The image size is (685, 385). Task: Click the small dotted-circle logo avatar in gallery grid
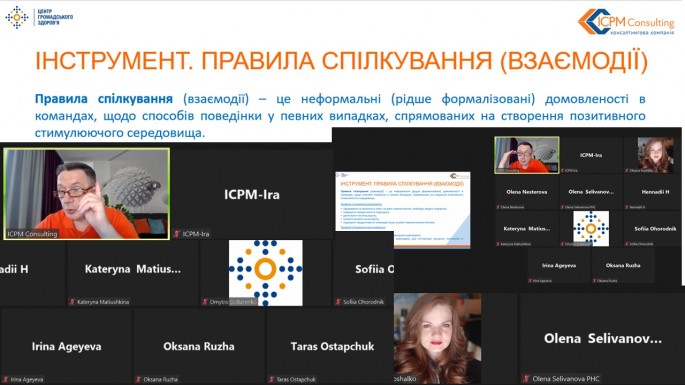pos(591,229)
